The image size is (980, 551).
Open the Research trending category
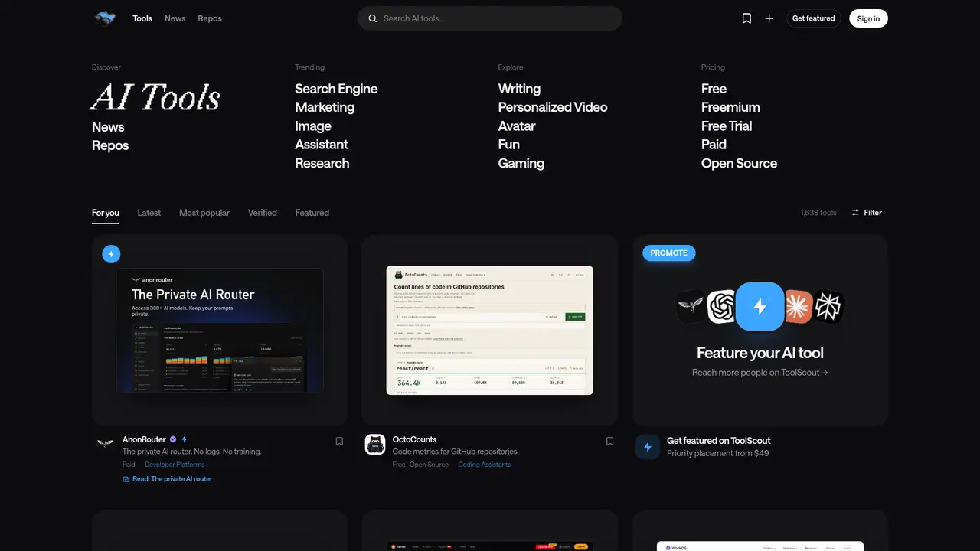(x=322, y=163)
